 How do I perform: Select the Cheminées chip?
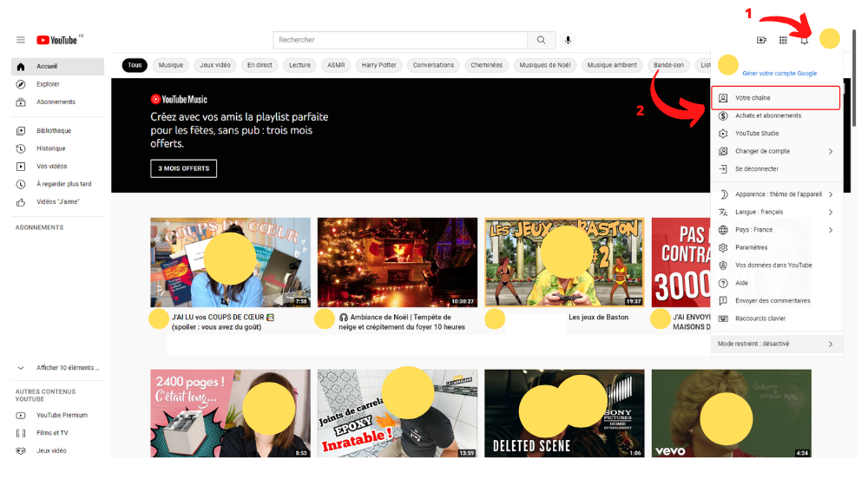point(487,65)
